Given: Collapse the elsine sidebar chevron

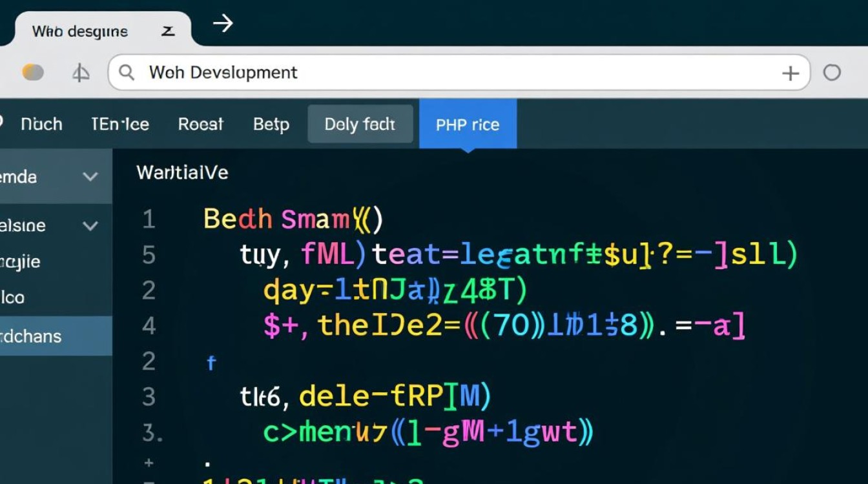Looking at the screenshot, I should point(90,226).
